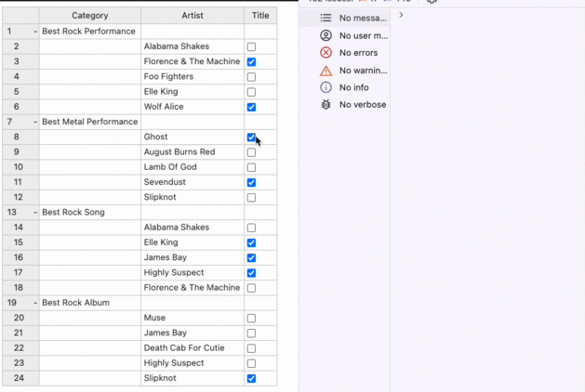Uncheck the row 16 James Bay checkbox
The image size is (585, 392).
coord(251,257)
